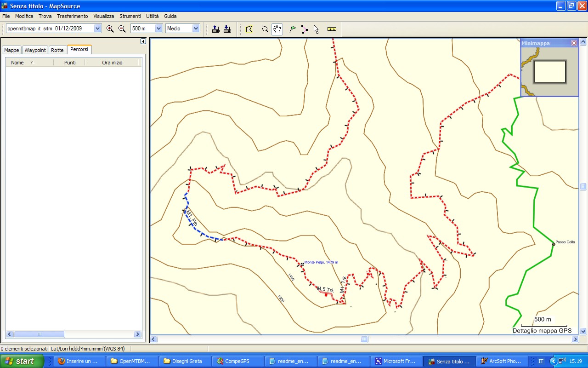Image resolution: width=588 pixels, height=368 pixels.
Task: Switch to the Rotte tab
Action: (x=57, y=50)
